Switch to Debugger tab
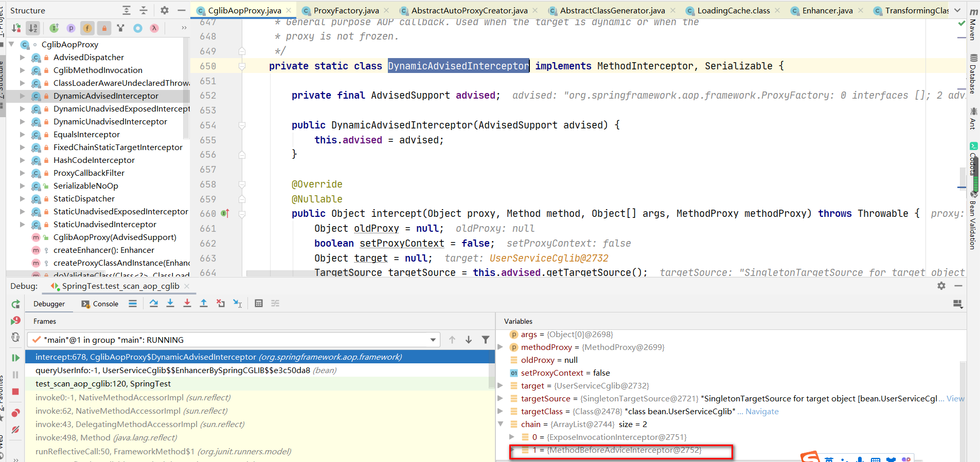This screenshot has height=462, width=980. pyautogui.click(x=49, y=304)
